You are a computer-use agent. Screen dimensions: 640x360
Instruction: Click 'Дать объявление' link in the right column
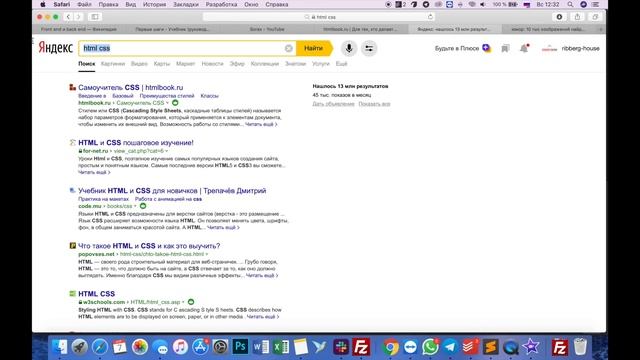(333, 104)
